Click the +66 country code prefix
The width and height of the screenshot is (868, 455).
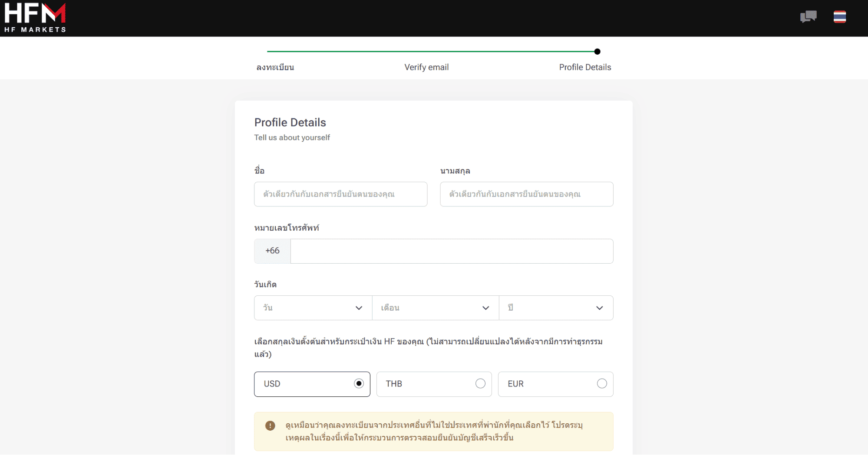272,251
